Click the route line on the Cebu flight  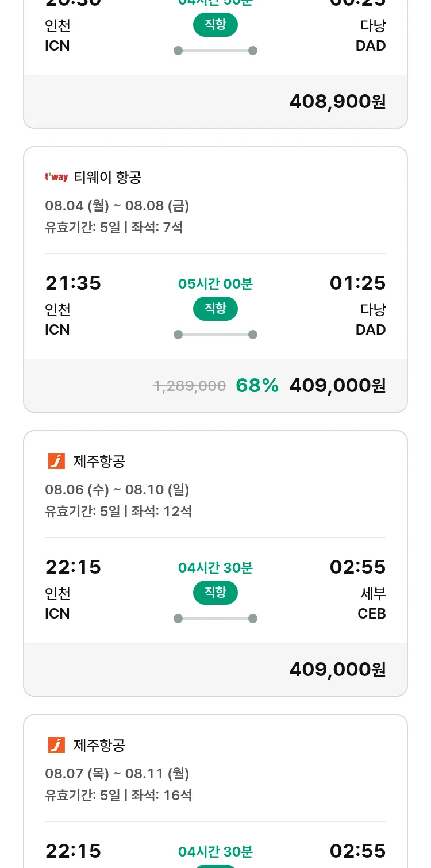click(x=215, y=619)
